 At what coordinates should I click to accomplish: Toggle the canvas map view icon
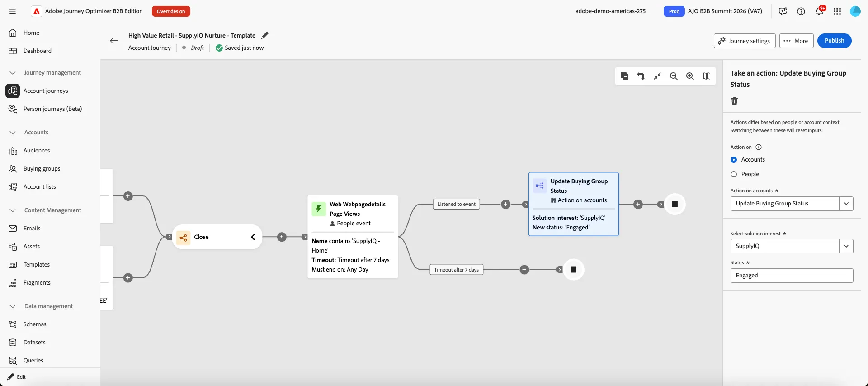706,76
